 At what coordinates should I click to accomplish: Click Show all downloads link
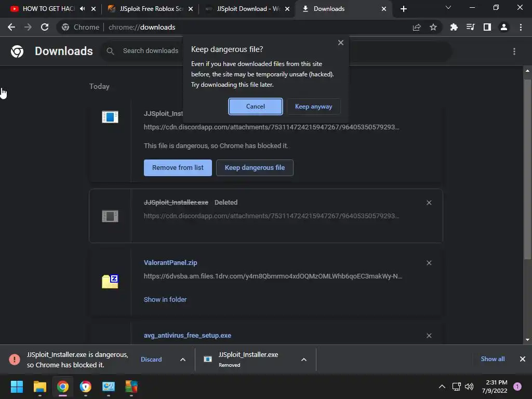493,359
